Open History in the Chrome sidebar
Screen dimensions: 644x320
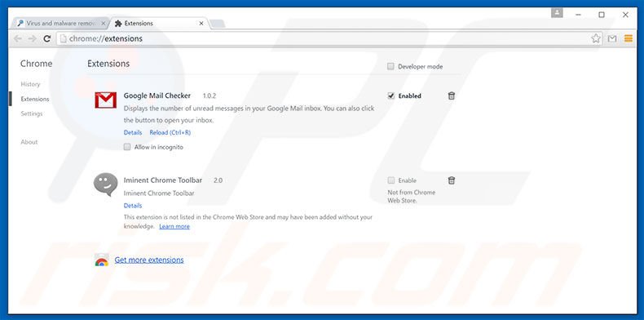click(30, 84)
